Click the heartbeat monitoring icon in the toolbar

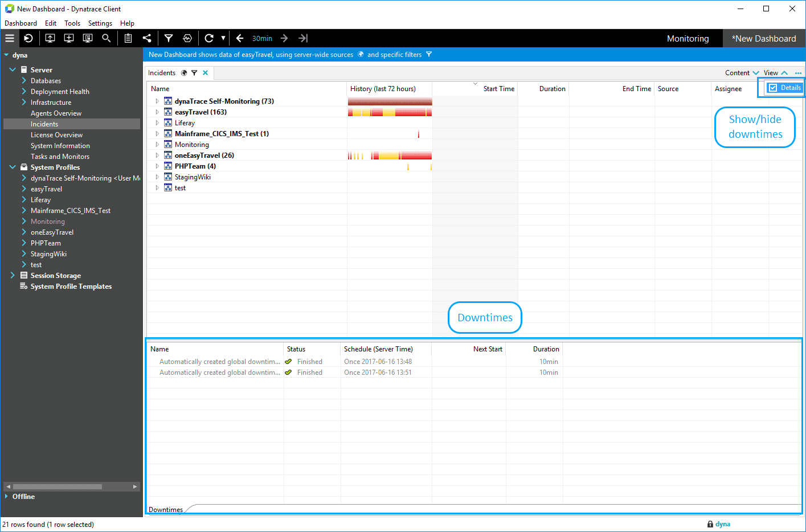click(x=187, y=38)
